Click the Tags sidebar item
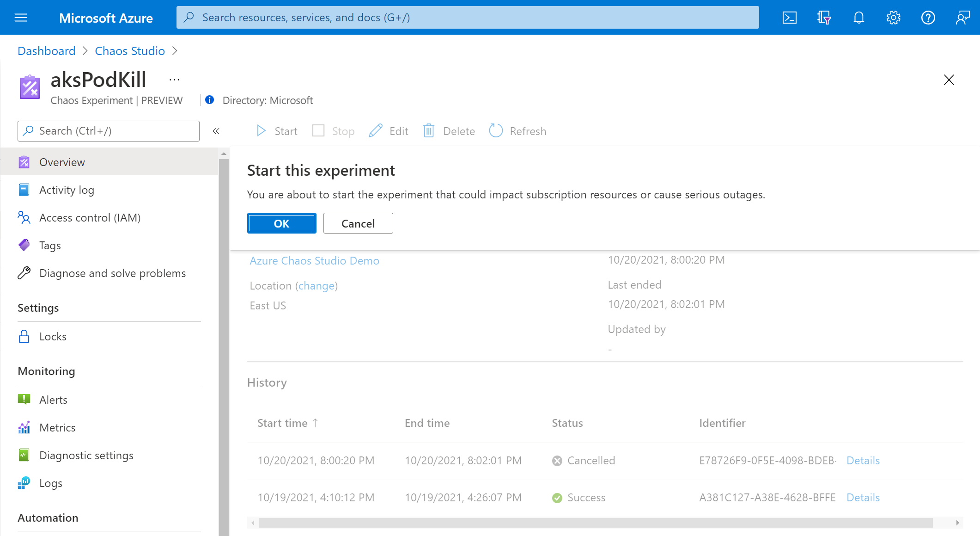This screenshot has width=980, height=536. 49,245
